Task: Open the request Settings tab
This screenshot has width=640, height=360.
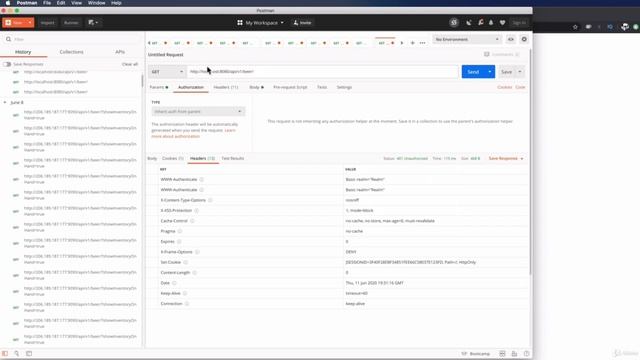Action: pos(344,87)
